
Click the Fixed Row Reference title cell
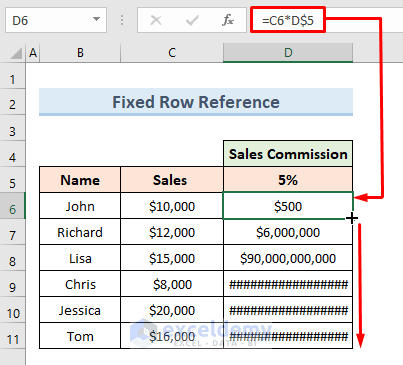[196, 102]
